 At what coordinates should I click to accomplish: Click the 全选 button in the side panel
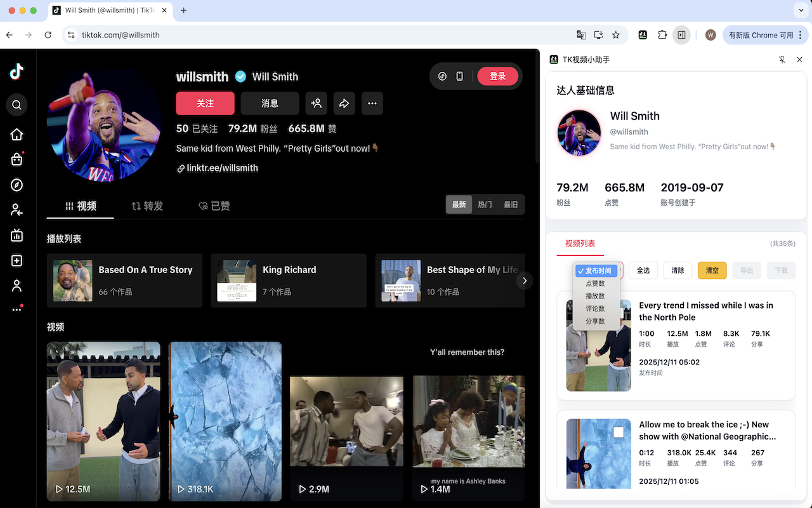coord(643,271)
